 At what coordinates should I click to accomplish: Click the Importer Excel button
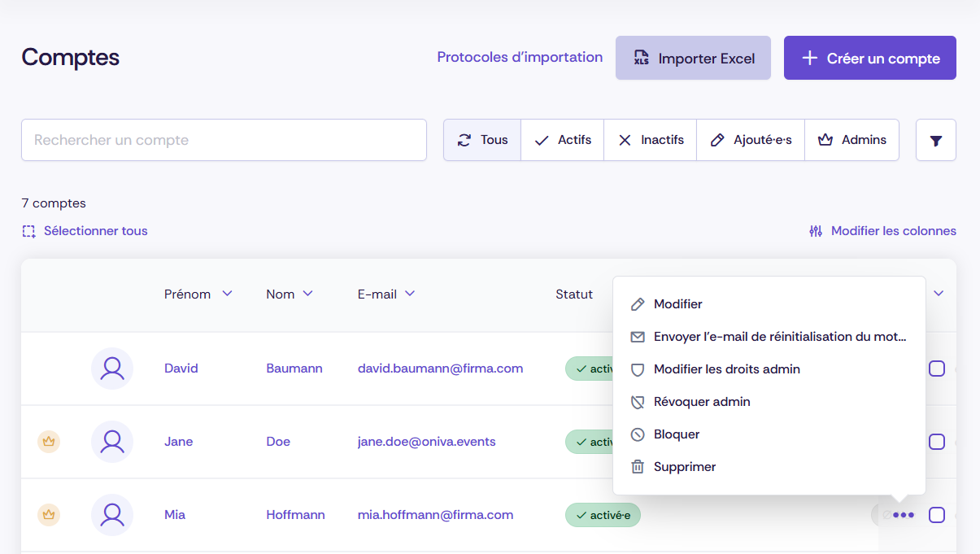tap(693, 58)
